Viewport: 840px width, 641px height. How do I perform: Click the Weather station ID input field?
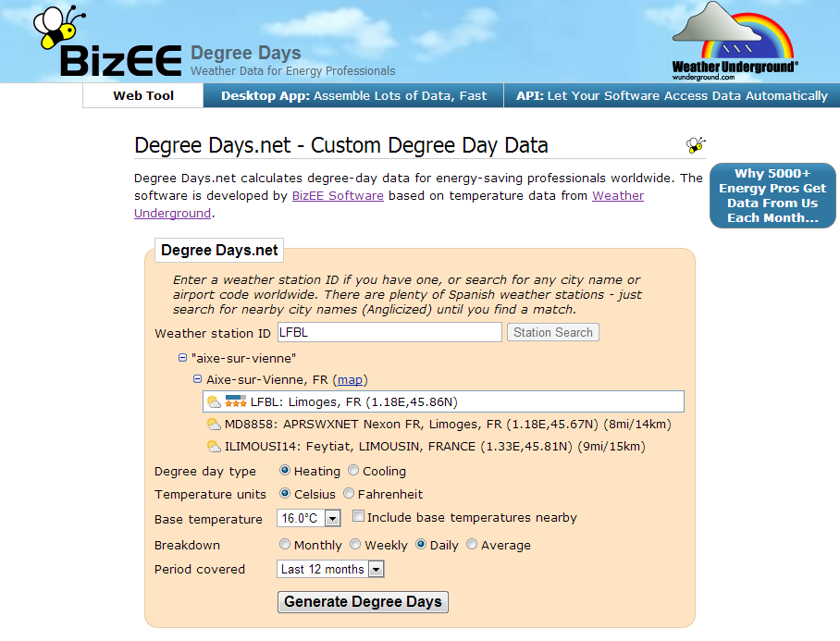tap(389, 333)
